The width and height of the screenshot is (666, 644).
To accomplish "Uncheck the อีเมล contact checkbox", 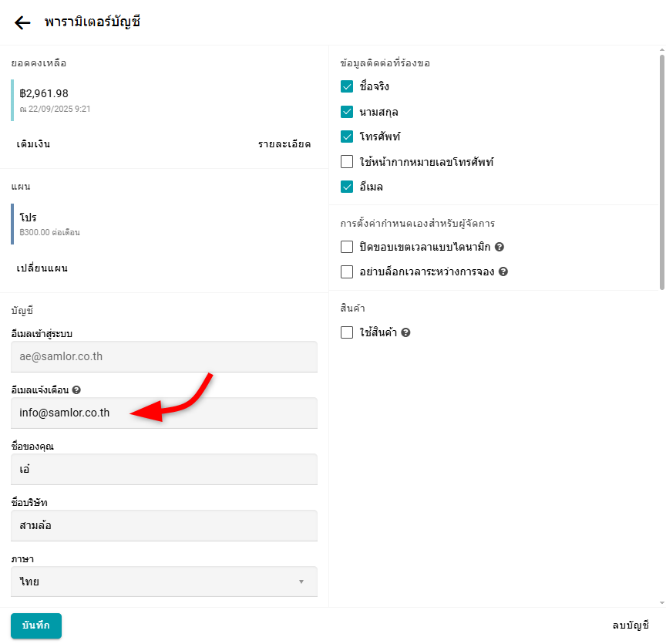I will pos(347,187).
